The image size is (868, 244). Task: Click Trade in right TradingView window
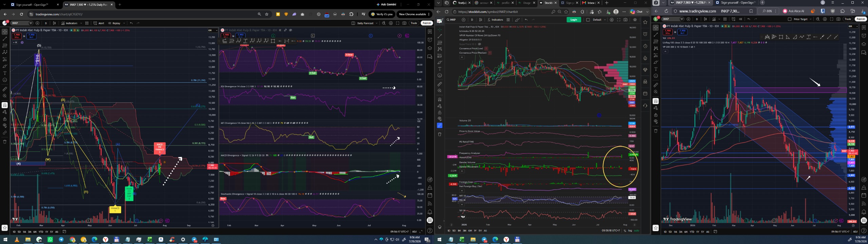tap(848, 19)
